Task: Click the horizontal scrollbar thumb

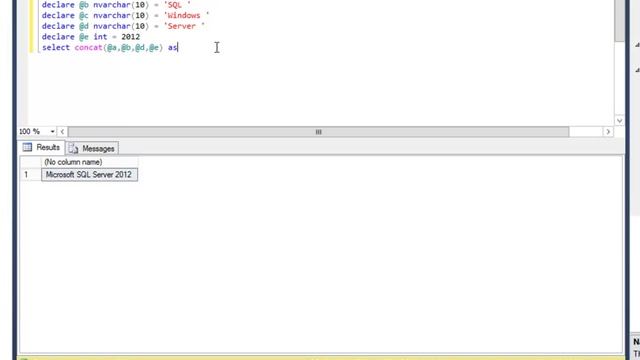Action: coord(318,132)
